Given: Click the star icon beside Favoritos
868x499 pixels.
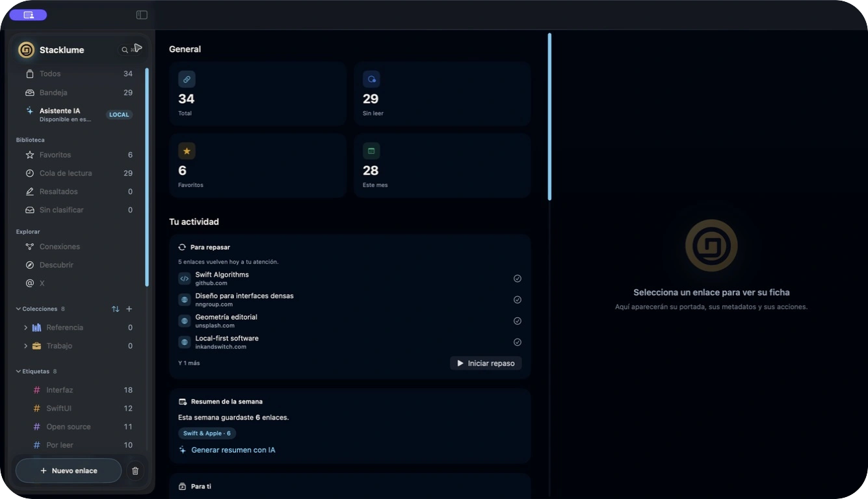Looking at the screenshot, I should [x=29, y=155].
